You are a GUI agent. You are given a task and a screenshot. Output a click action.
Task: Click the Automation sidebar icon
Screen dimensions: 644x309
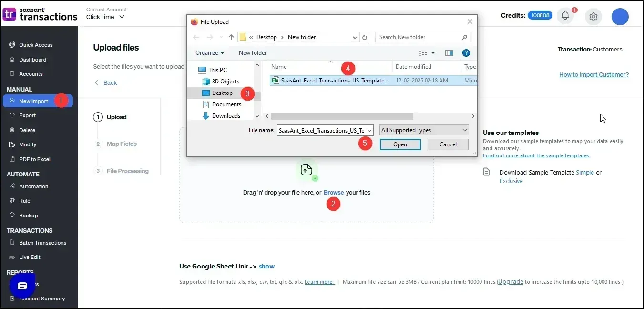click(12, 186)
